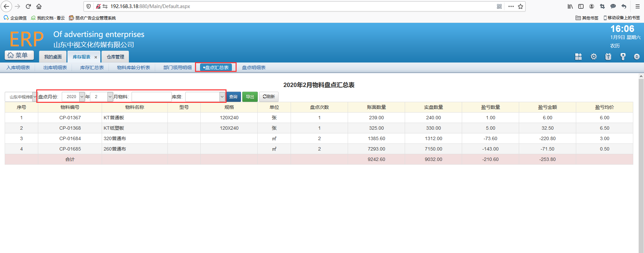This screenshot has width=644, height=253.
Task: Open the 菜单 home menu button
Action: click(19, 55)
